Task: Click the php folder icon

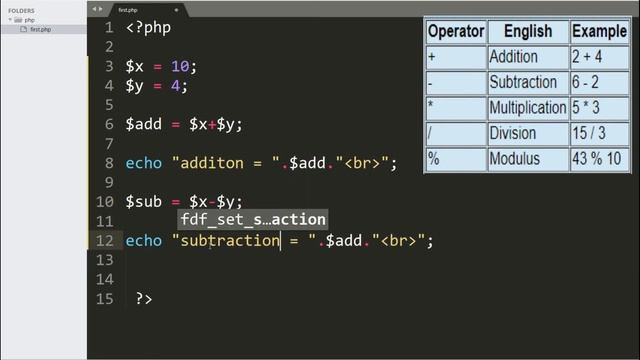Action: point(18,20)
